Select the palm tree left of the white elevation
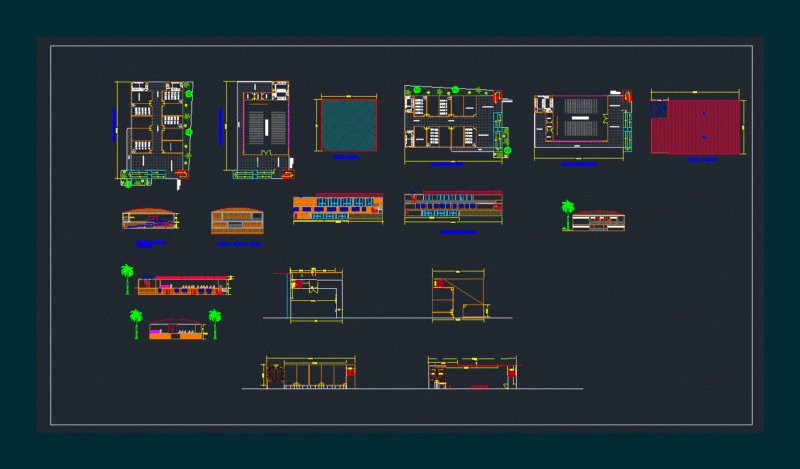The height and width of the screenshot is (469, 800). 567,215
